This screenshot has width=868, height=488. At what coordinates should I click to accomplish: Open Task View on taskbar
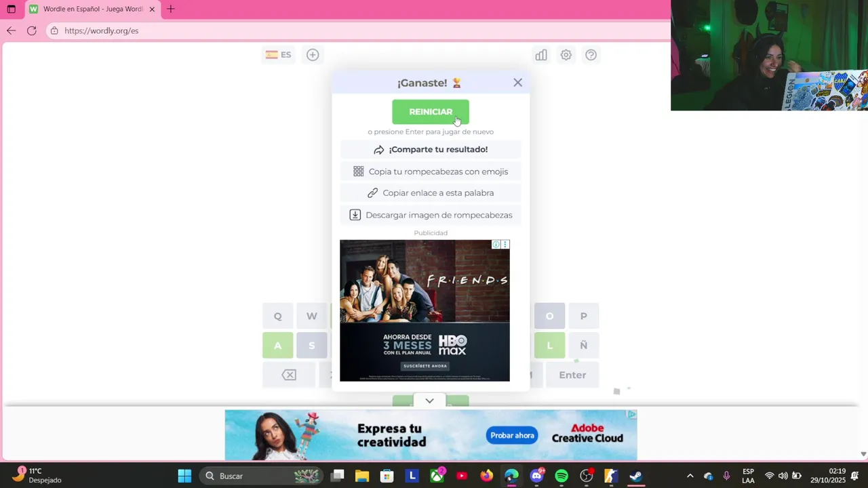(337, 476)
